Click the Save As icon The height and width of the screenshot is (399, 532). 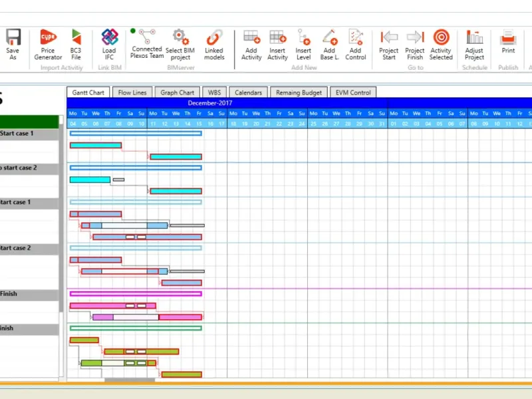(x=13, y=45)
